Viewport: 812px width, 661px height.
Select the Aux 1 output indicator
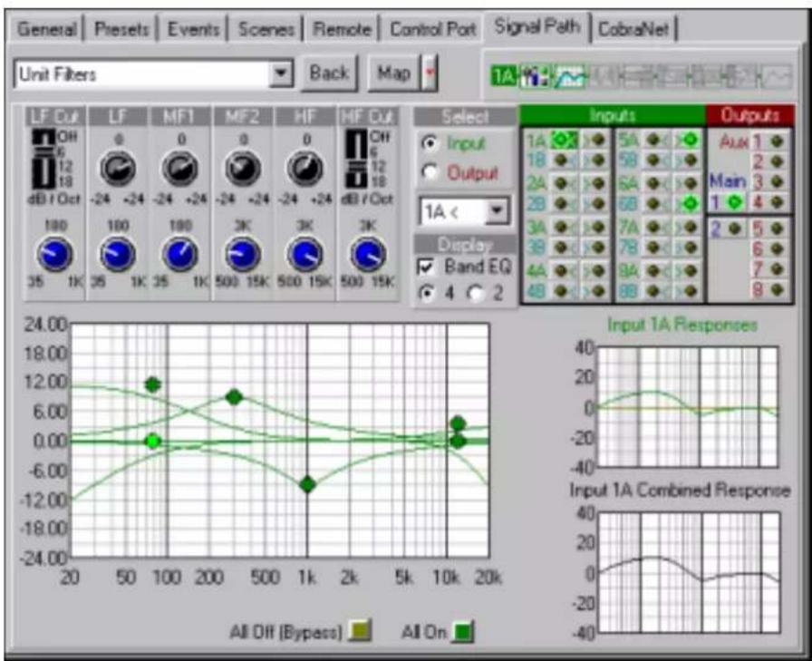tap(777, 141)
